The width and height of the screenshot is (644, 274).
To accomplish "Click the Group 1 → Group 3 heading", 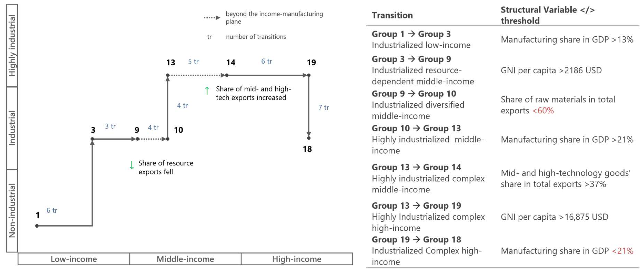I will click(x=411, y=34).
